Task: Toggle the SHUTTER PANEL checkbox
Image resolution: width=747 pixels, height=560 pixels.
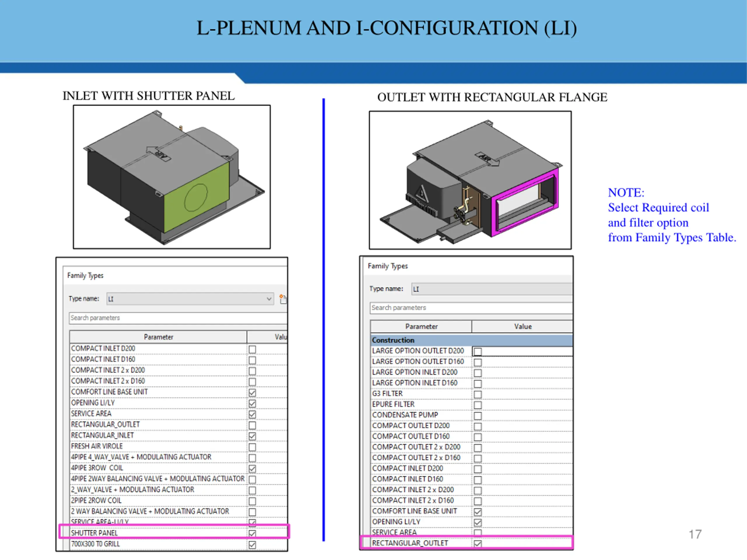Action: (252, 533)
